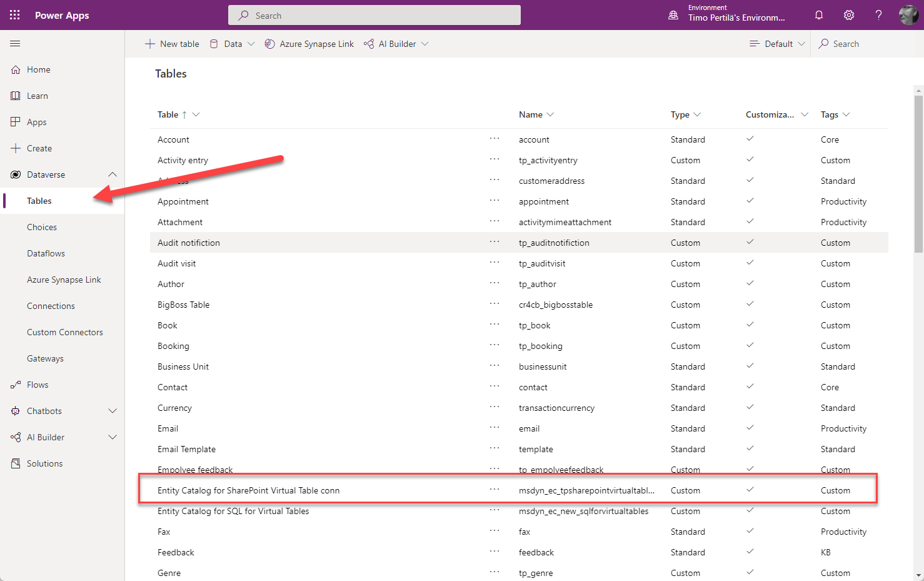Open the environment picker icon
This screenshot has height=581, width=924.
673,15
